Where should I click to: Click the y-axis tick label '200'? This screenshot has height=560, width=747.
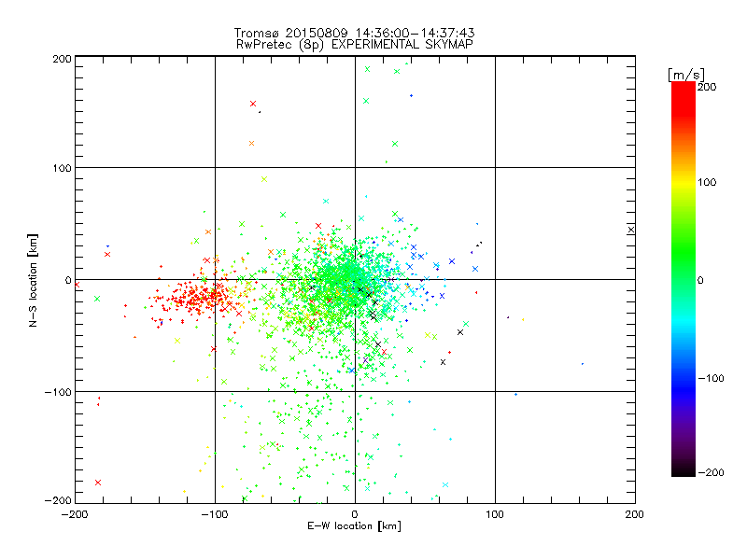click(x=62, y=59)
